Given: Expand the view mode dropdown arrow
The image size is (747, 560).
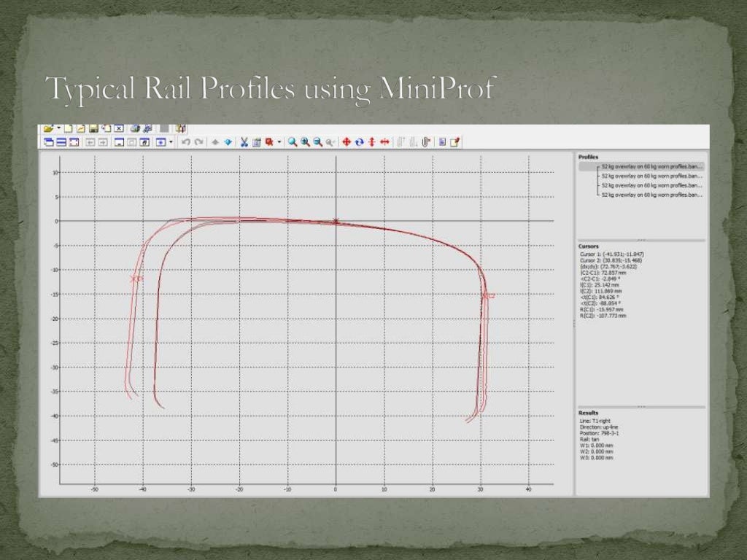Looking at the screenshot, I should coord(171,141).
